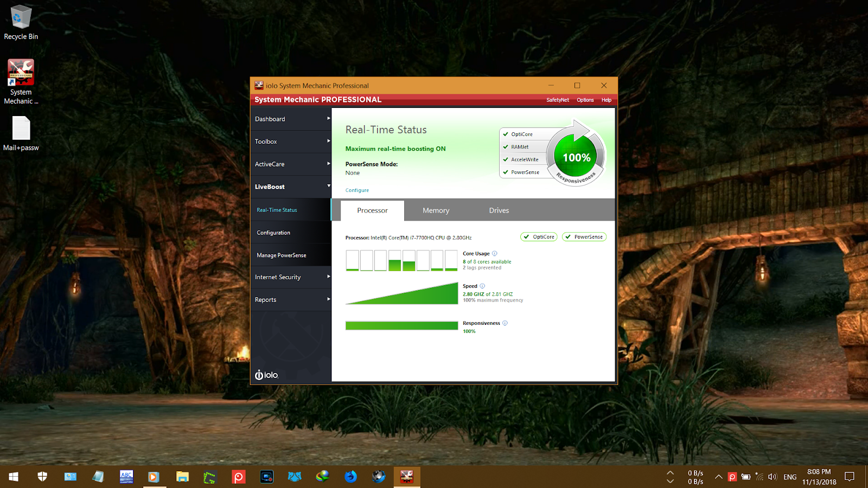Viewport: 868px width, 488px height.
Task: Click the Configure link
Action: (x=357, y=190)
